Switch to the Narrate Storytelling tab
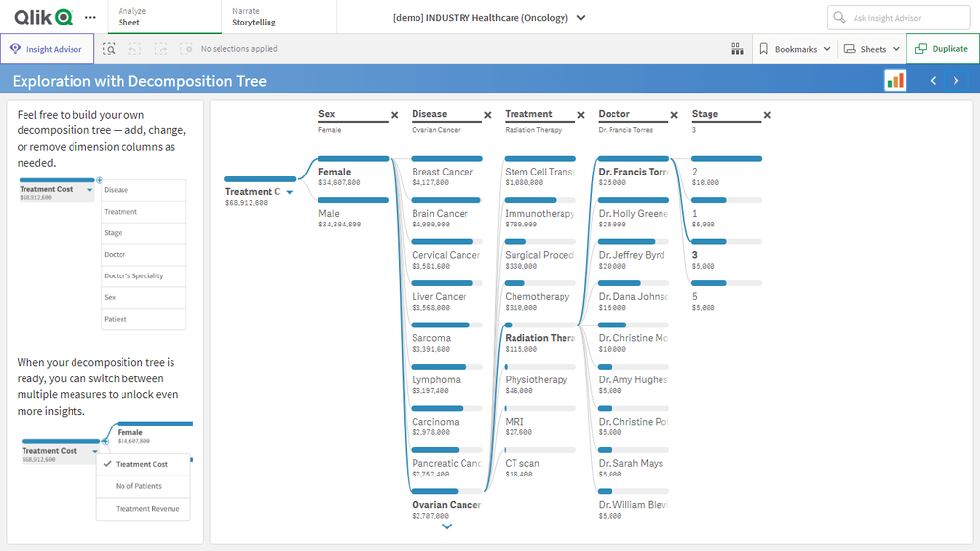This screenshot has width=980, height=551. point(254,17)
